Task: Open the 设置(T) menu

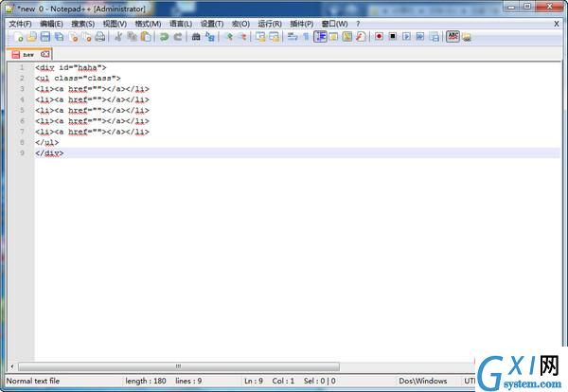Action: (212, 24)
